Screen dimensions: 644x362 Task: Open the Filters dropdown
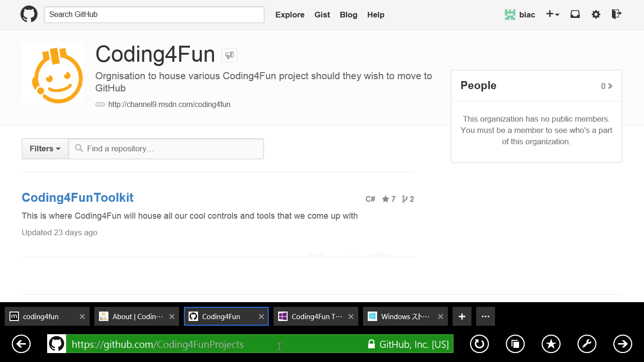tap(45, 148)
